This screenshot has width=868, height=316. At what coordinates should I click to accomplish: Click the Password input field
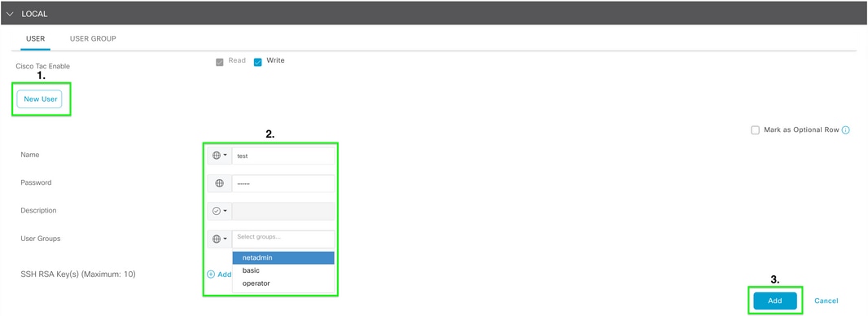[x=283, y=183]
